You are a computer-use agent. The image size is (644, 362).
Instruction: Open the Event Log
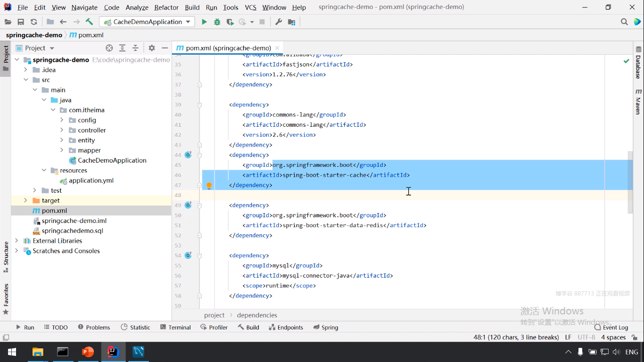[x=611, y=327]
